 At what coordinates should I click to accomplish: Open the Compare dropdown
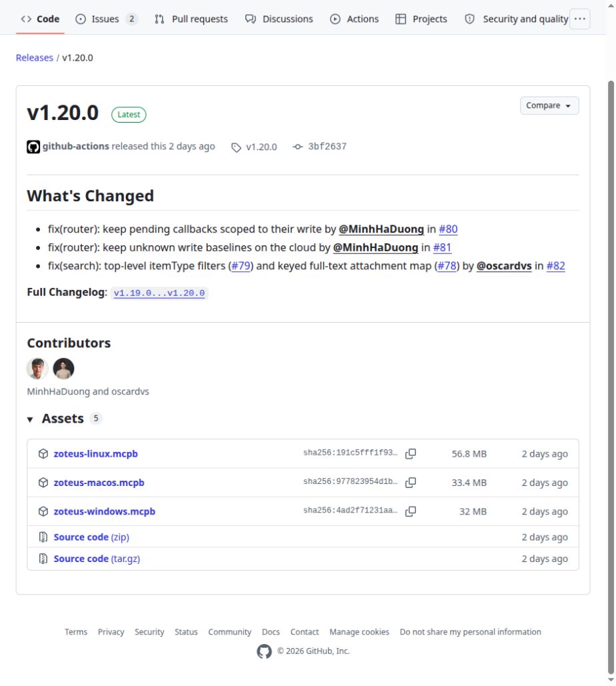[x=549, y=105]
